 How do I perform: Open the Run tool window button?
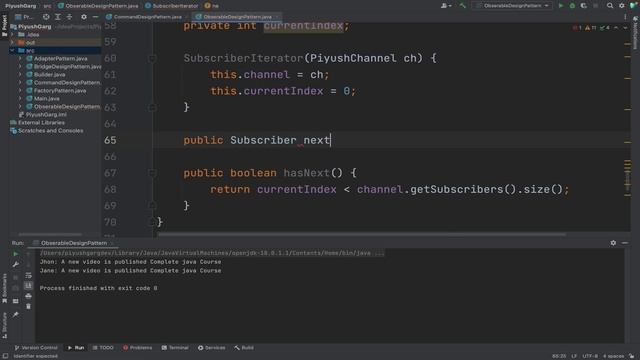click(x=76, y=348)
